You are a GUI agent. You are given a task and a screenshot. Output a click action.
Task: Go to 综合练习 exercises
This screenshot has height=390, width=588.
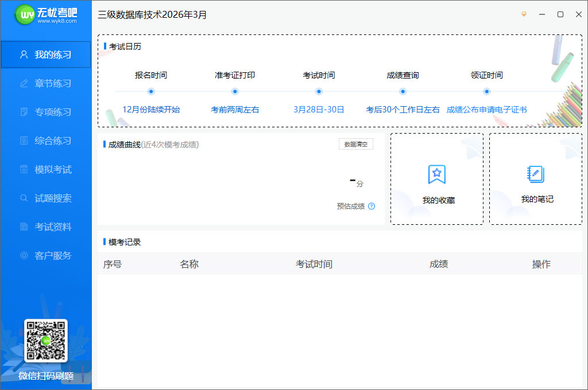46,141
